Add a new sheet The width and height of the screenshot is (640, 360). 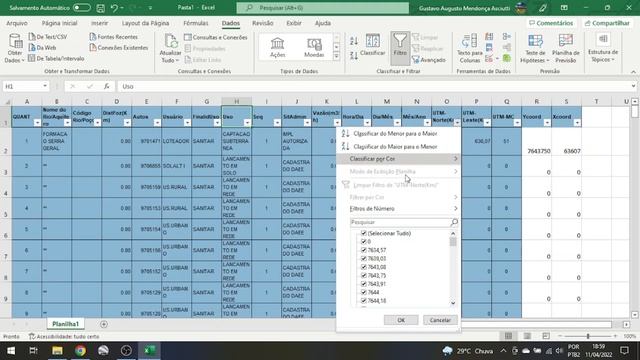[104, 324]
